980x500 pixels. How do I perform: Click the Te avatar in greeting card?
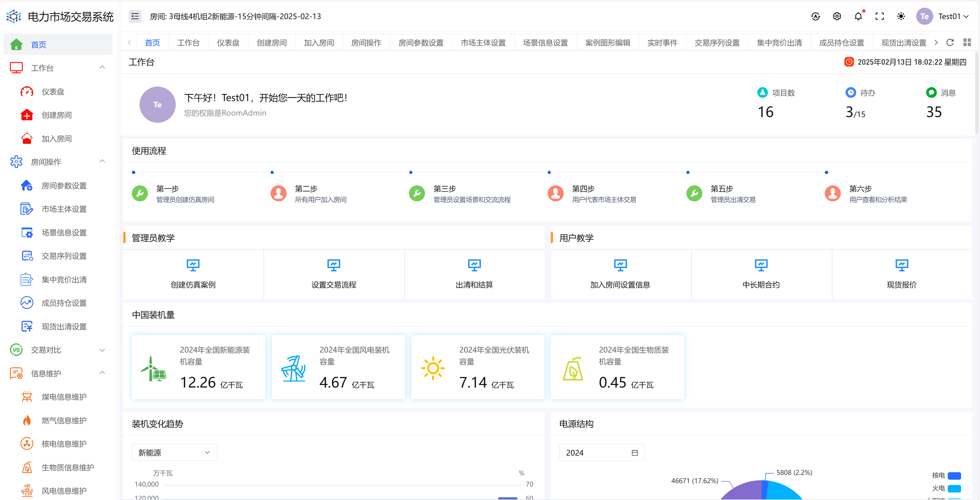coord(157,104)
